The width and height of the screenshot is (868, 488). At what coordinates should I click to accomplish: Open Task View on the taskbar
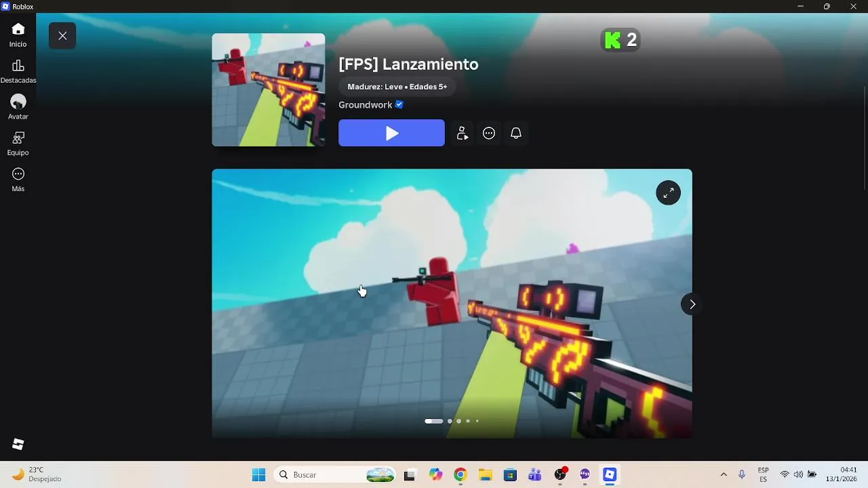(x=409, y=475)
